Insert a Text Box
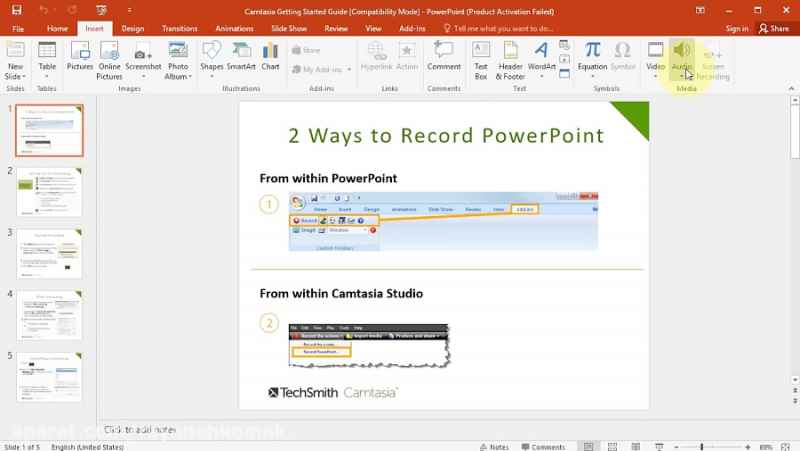800x451 pixels. [x=481, y=61]
